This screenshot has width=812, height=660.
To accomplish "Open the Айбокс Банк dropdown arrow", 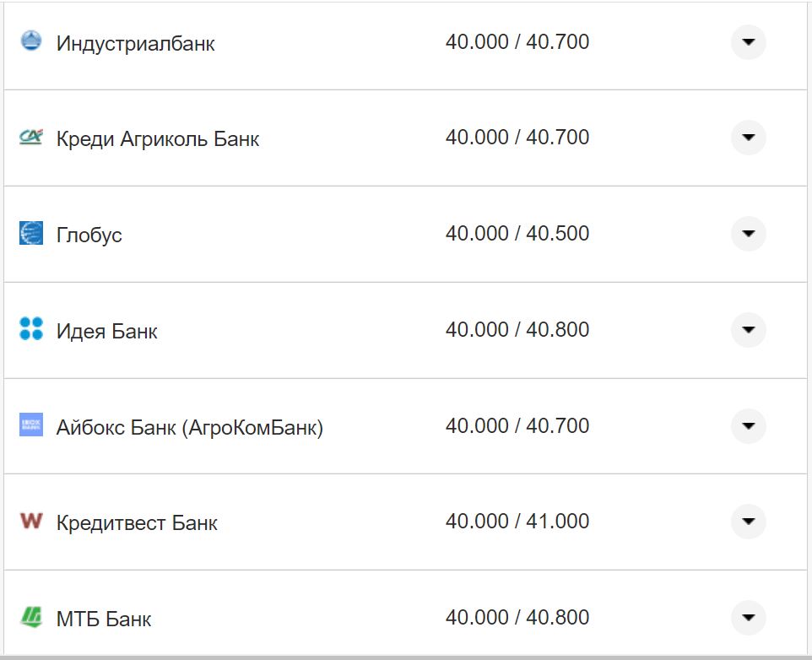I will [748, 425].
